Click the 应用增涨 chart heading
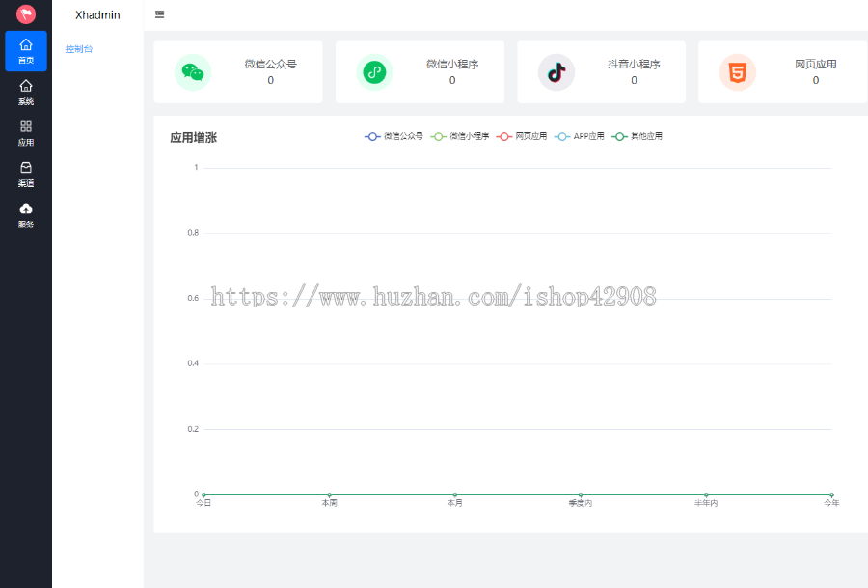Screen dimensions: 868x588 (x=193, y=137)
